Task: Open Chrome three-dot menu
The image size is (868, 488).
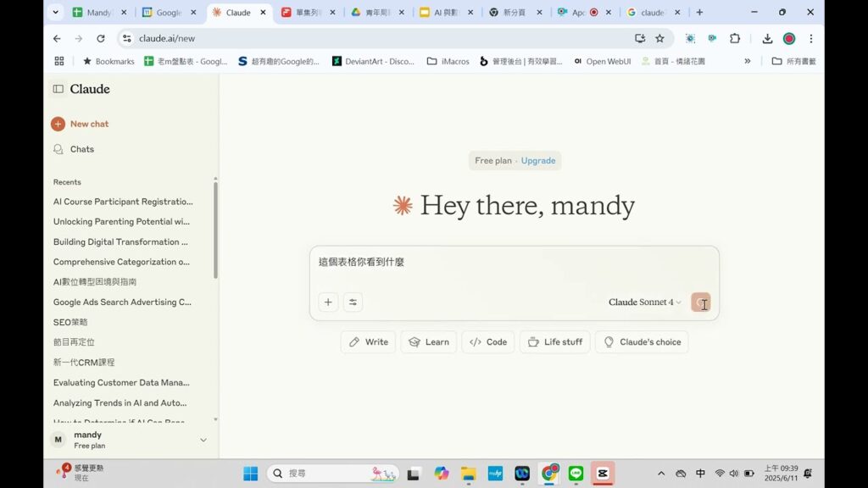Action: (x=811, y=38)
